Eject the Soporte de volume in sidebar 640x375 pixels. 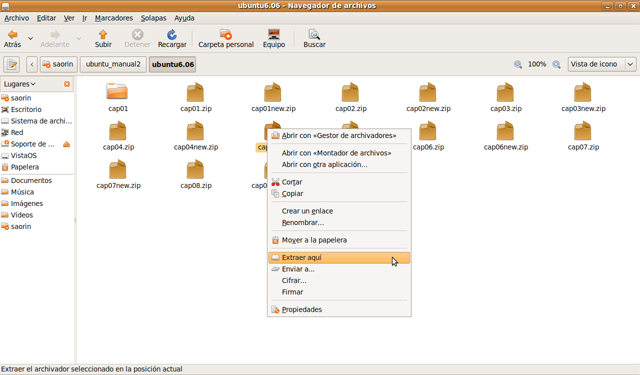[67, 144]
